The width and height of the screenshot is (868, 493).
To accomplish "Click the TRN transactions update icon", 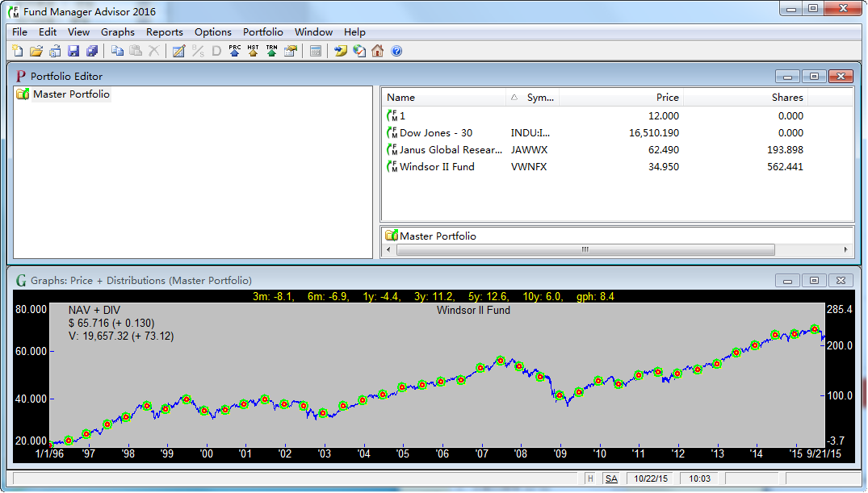I will coord(271,51).
